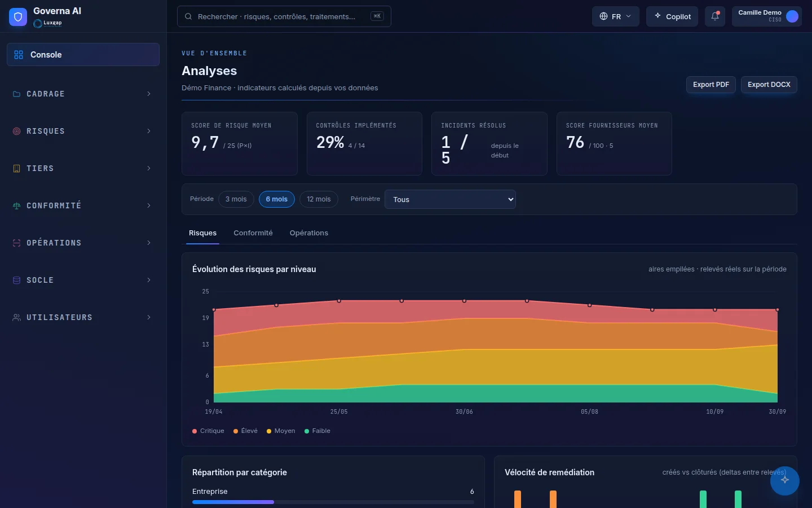812x508 pixels.
Task: Focus the search field for risques, contrôles
Action: 284,16
